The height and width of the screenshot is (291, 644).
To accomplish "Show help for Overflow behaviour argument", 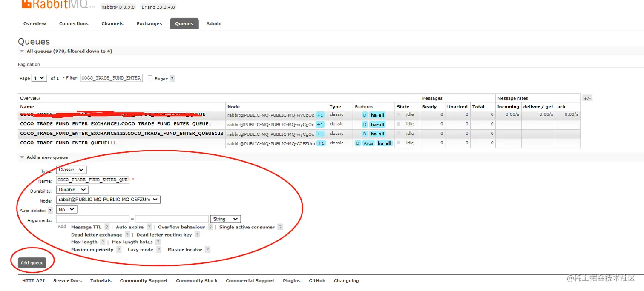I will tap(210, 227).
